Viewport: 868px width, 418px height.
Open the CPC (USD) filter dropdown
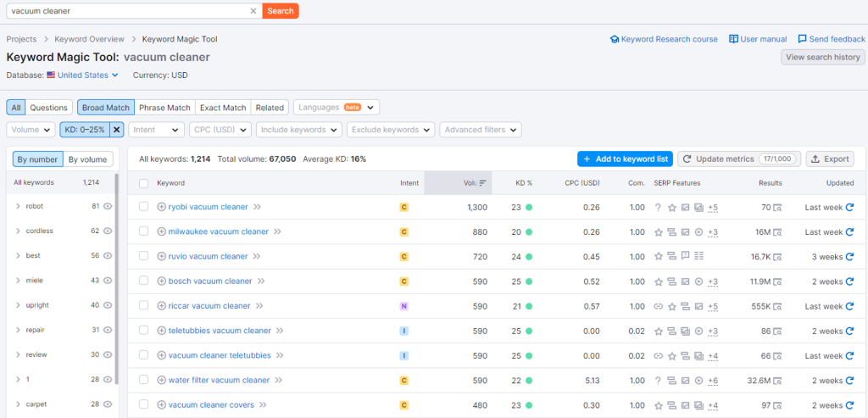tap(220, 130)
